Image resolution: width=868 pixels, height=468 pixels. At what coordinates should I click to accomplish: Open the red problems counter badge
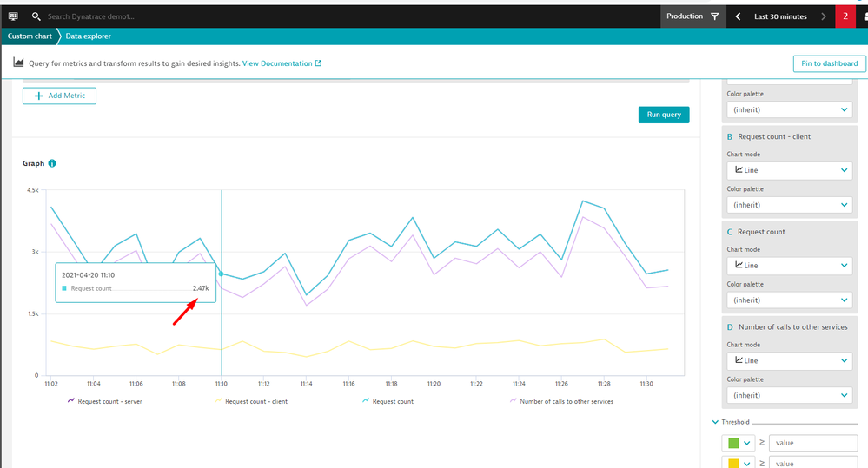845,16
